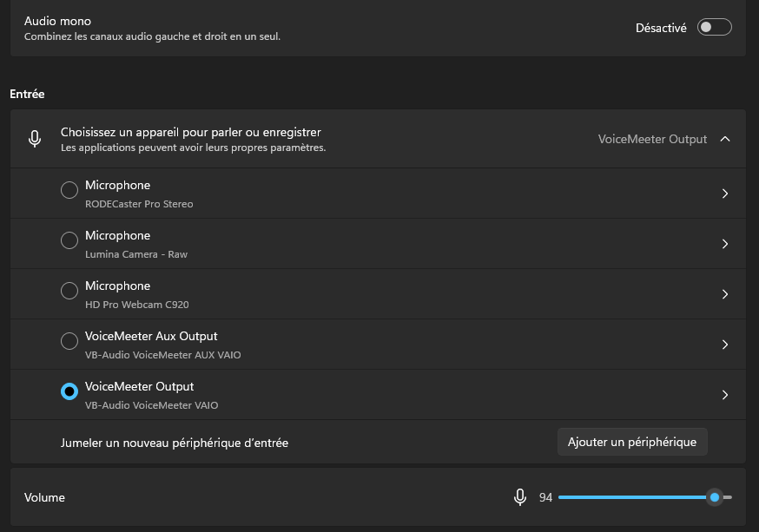Select VoiceMeeter Output radio button
Screen dimensions: 759x532
(x=69, y=391)
